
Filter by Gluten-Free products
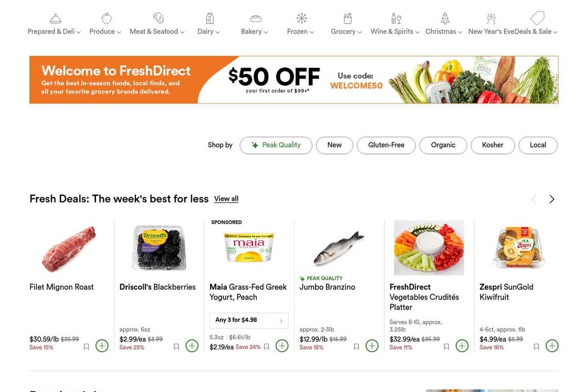[x=386, y=145]
